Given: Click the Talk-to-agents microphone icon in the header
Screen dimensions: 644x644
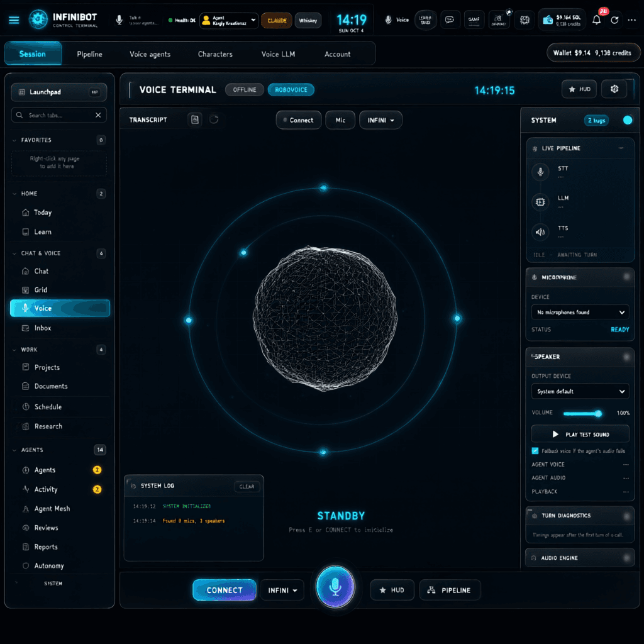Looking at the screenshot, I should (119, 19).
